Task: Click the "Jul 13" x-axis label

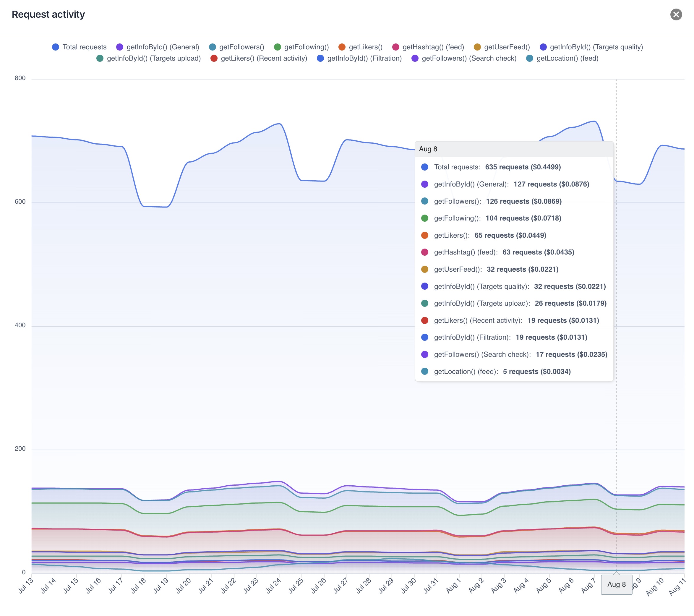Action: click(x=26, y=586)
